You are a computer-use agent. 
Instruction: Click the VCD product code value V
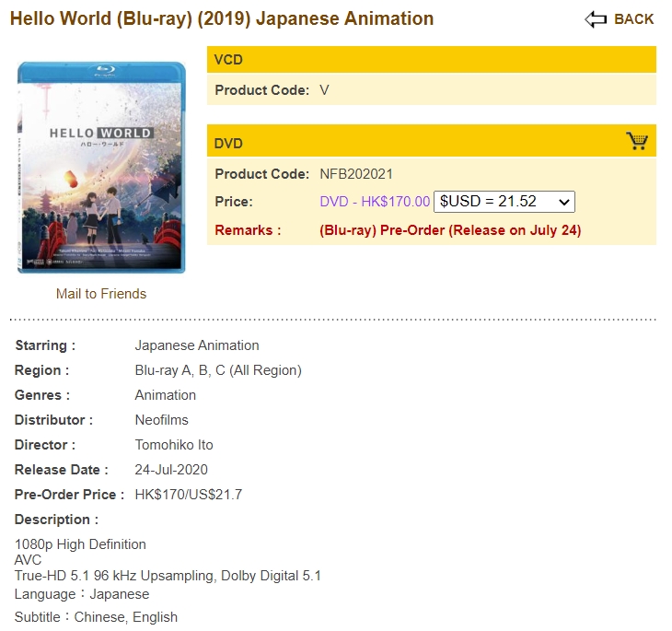pyautogui.click(x=324, y=90)
